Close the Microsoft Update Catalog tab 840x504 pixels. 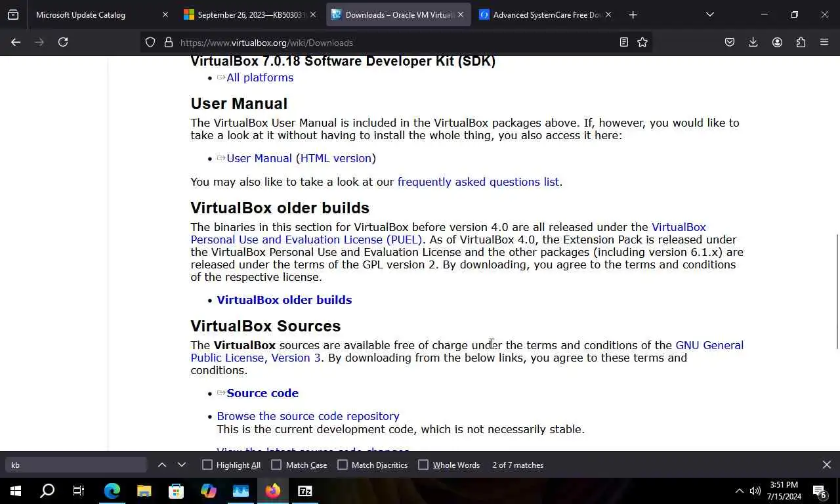pos(165,14)
